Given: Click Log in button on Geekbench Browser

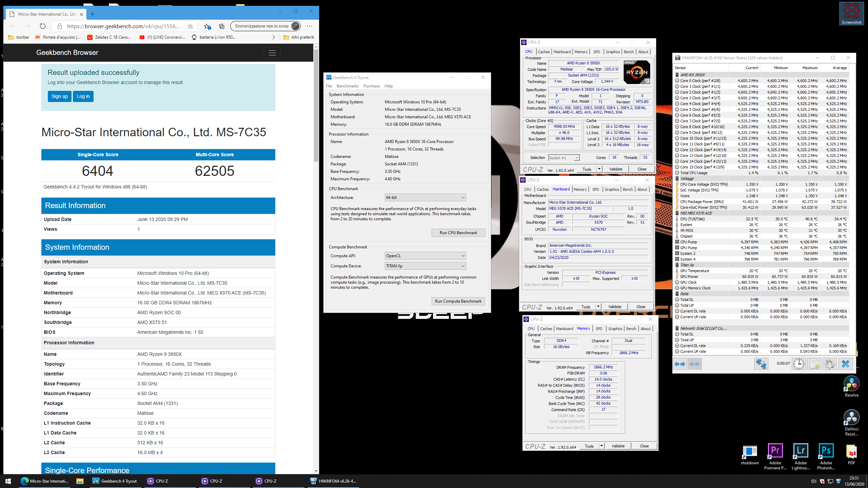Looking at the screenshot, I should (83, 97).
